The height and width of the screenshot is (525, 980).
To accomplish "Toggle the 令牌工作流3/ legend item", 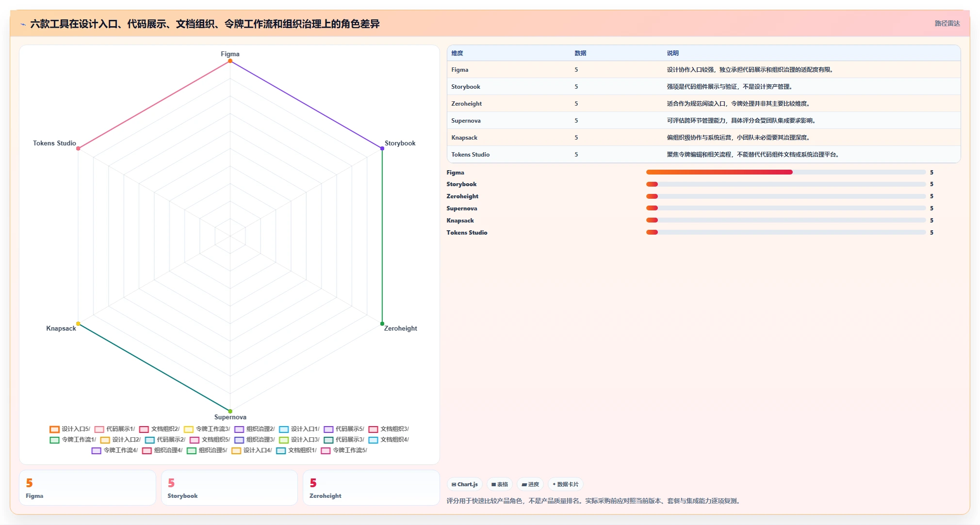I will click(x=207, y=429).
